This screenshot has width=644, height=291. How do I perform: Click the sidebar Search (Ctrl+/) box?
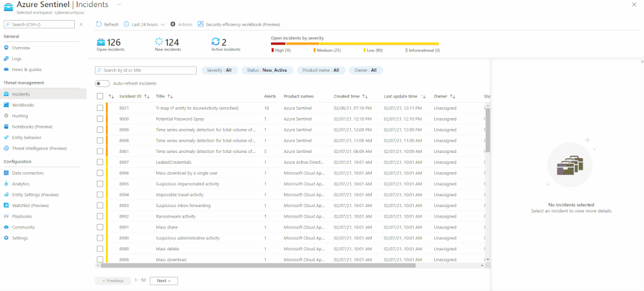click(39, 25)
